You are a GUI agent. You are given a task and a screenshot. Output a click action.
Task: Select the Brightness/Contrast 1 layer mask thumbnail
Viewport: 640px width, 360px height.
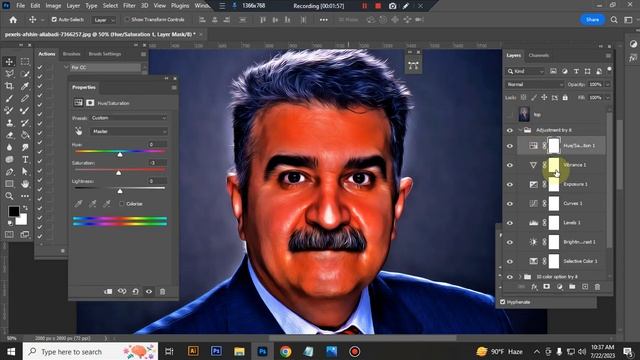553,242
